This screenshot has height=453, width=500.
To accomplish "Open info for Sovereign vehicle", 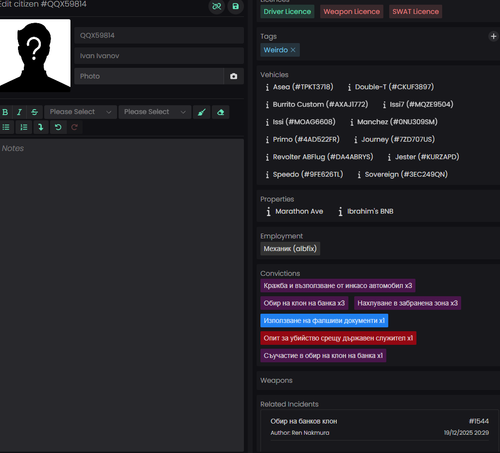I will pos(359,175).
